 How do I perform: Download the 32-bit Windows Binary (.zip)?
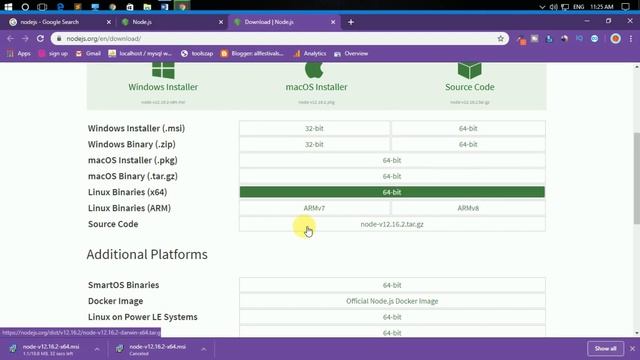pyautogui.click(x=314, y=144)
